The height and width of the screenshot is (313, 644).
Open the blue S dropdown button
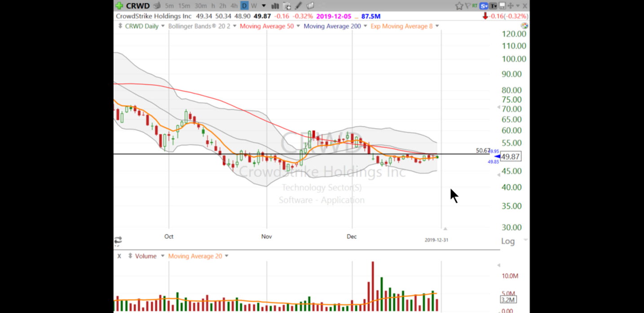tap(484, 6)
